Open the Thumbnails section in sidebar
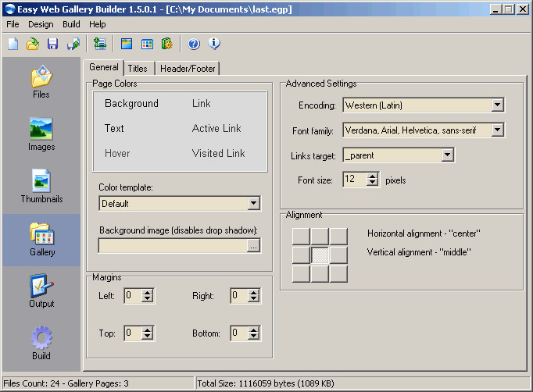The width and height of the screenshot is (533, 392). pos(41,186)
